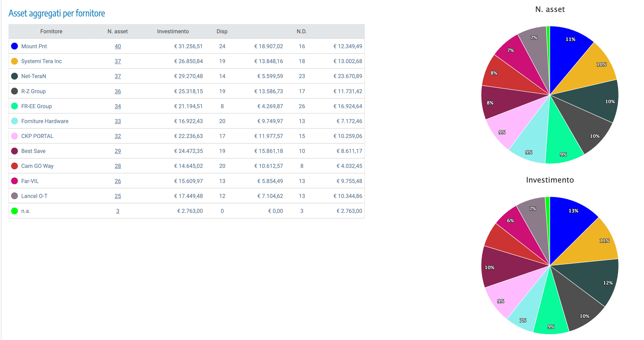This screenshot has height=340, width=644.
Task: Click the N.D. column header
Action: click(x=302, y=31)
